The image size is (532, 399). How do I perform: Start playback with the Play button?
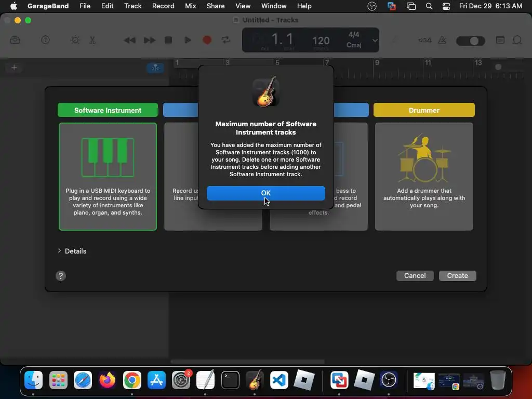pyautogui.click(x=188, y=41)
